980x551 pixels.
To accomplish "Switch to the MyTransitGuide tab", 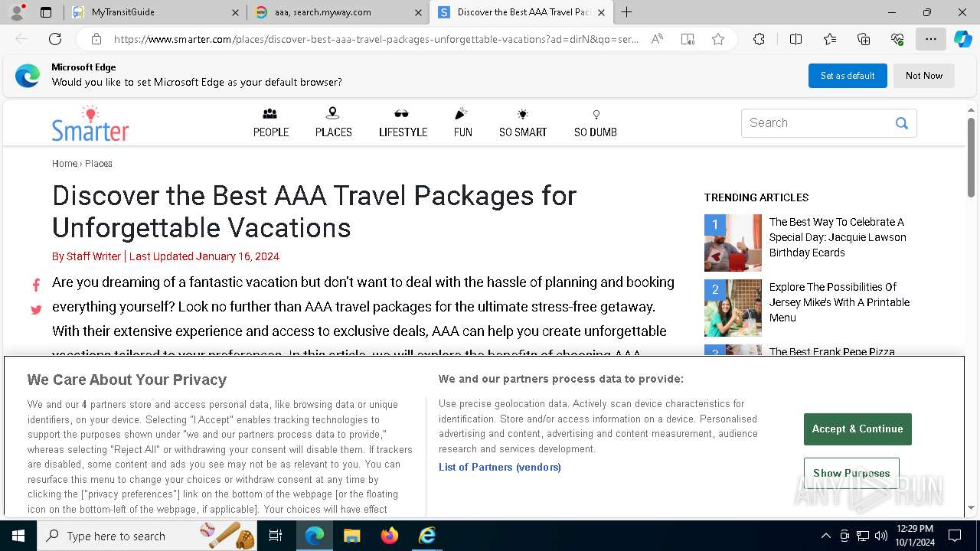I will [x=155, y=12].
